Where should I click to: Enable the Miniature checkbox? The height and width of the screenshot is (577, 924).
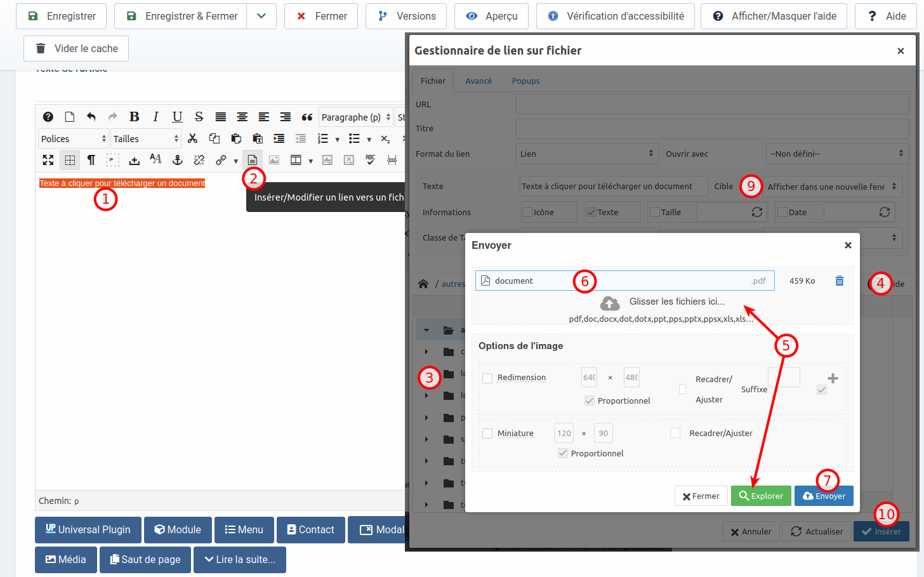click(487, 434)
